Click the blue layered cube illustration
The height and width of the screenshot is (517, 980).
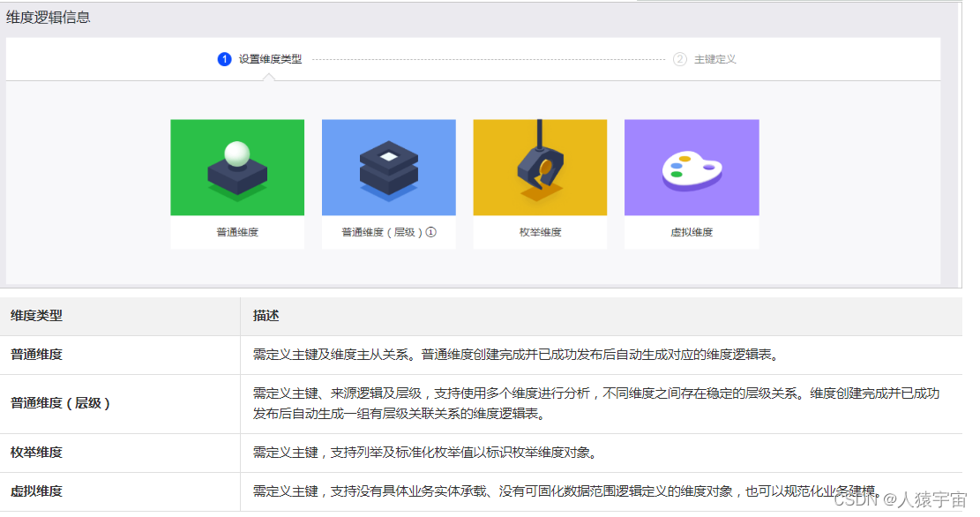pyautogui.click(x=388, y=167)
